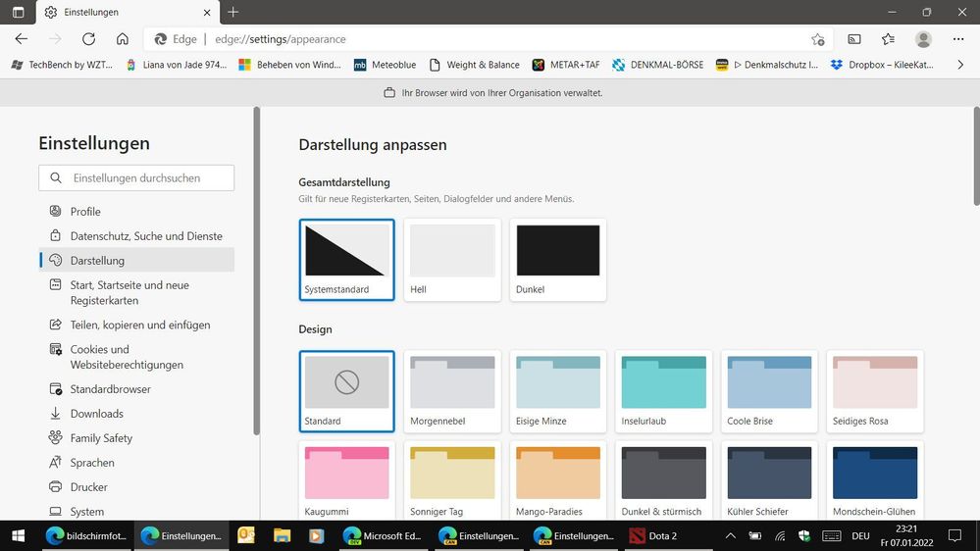This screenshot has width=980, height=551.
Task: Open vertical tabs actions menu icon
Action: 18,12
